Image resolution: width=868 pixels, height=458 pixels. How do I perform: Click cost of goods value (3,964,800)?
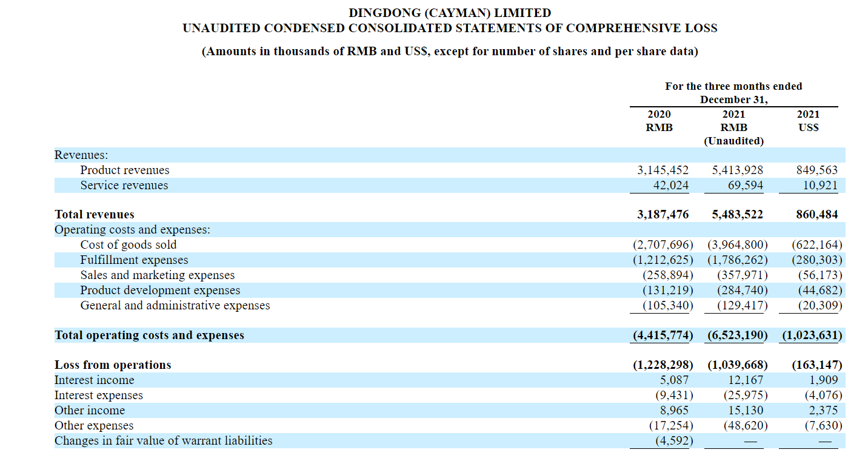point(738,245)
